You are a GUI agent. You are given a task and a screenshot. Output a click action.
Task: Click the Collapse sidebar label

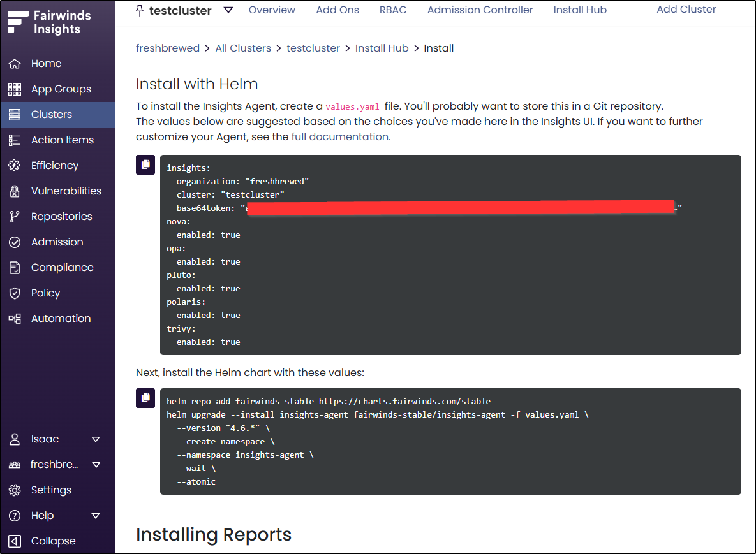pyautogui.click(x=54, y=541)
